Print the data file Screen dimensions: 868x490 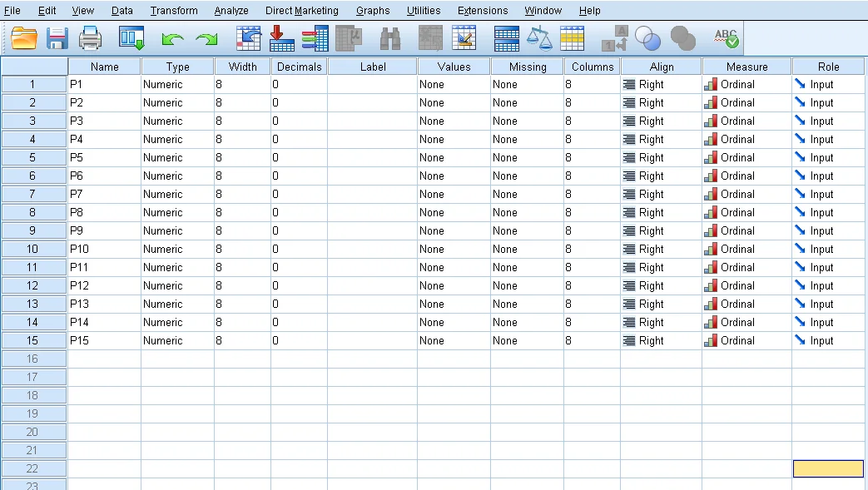pyautogui.click(x=90, y=37)
